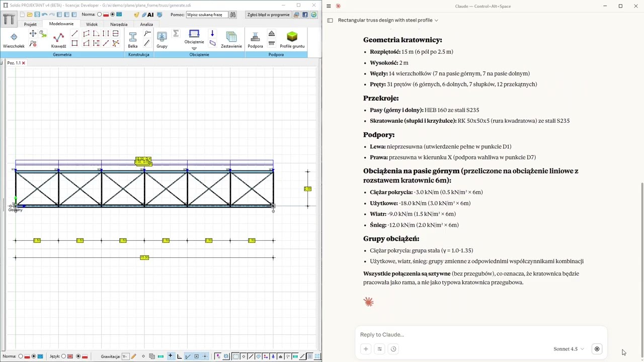Viewport: 644px width, 362px height.
Task: Open the Grupy load groups tool
Action: 162,40
